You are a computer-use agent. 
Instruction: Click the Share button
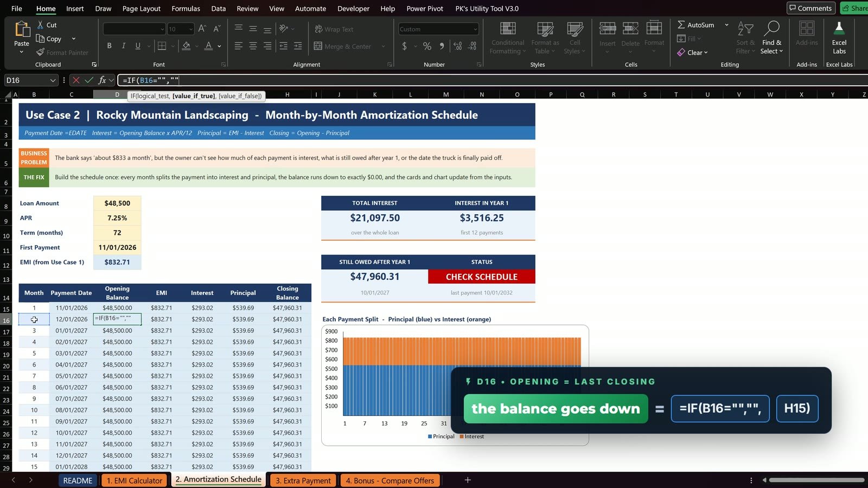(854, 8)
